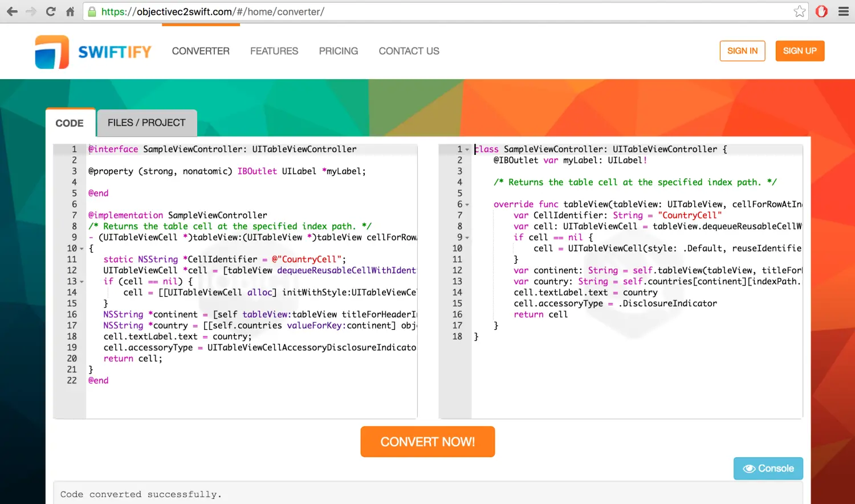The image size is (855, 504).
Task: Click 'return cell;' in Objective-C editor
Action: [133, 359]
